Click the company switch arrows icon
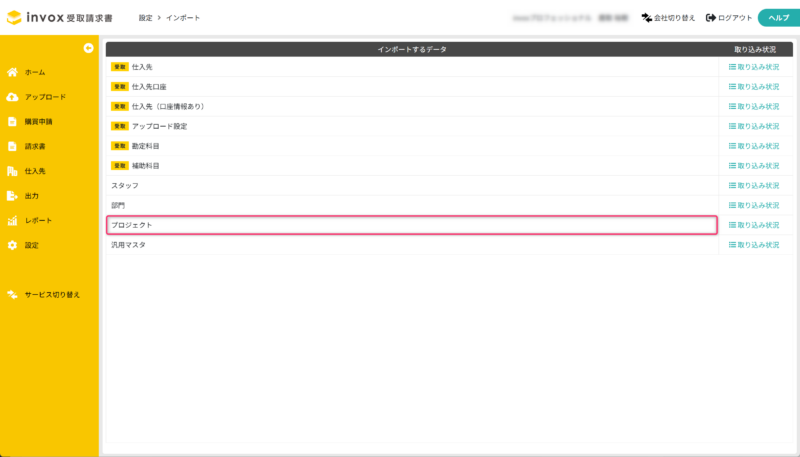Screen dimensions: 800x457 point(646,18)
